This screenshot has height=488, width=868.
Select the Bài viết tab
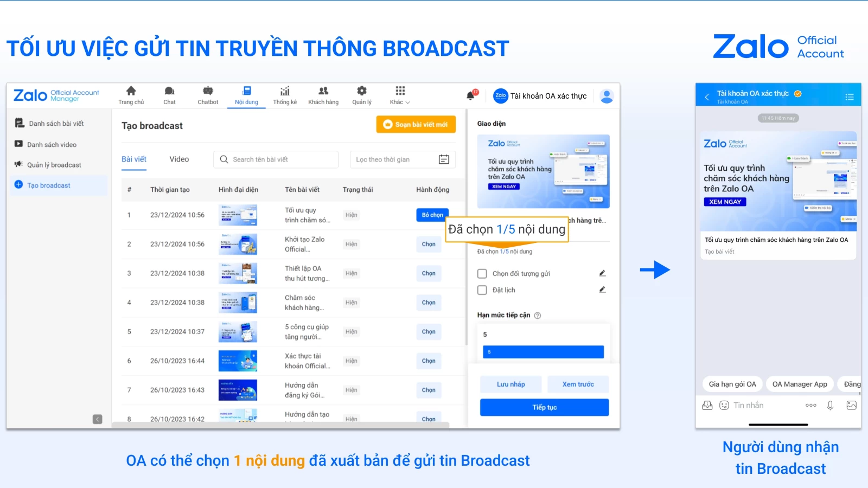click(134, 159)
